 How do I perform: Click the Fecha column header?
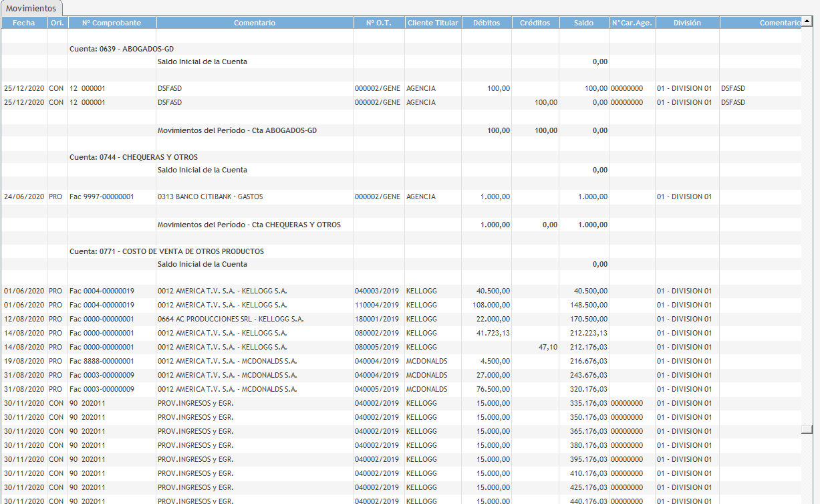[x=23, y=23]
